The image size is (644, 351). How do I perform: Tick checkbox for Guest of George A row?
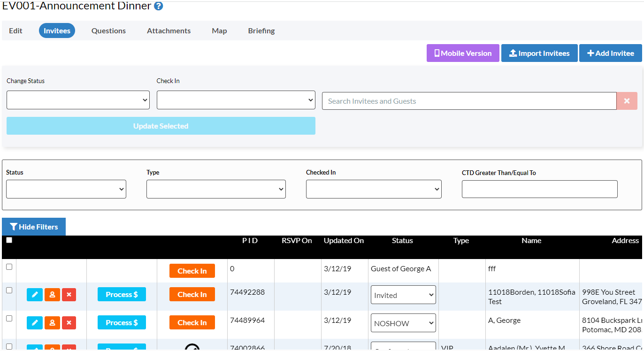pos(9,267)
